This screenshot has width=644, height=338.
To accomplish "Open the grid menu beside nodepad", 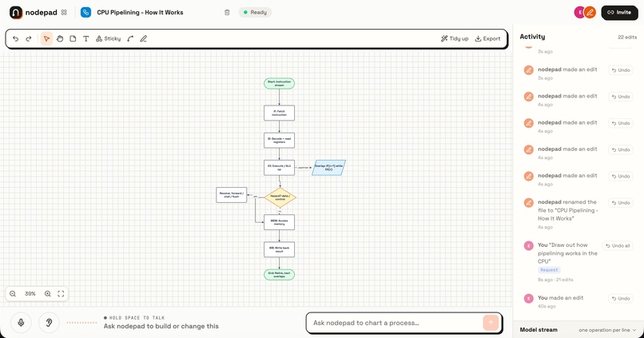I will (64, 12).
